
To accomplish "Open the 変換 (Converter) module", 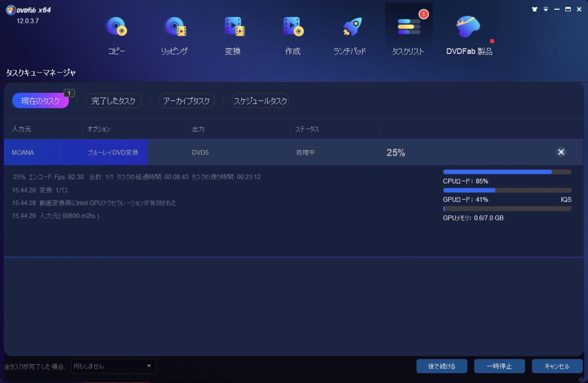I will (x=233, y=35).
